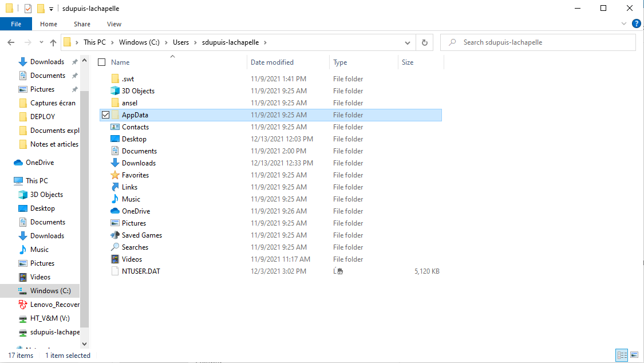
Task: Open the File menu
Action: 16,24
